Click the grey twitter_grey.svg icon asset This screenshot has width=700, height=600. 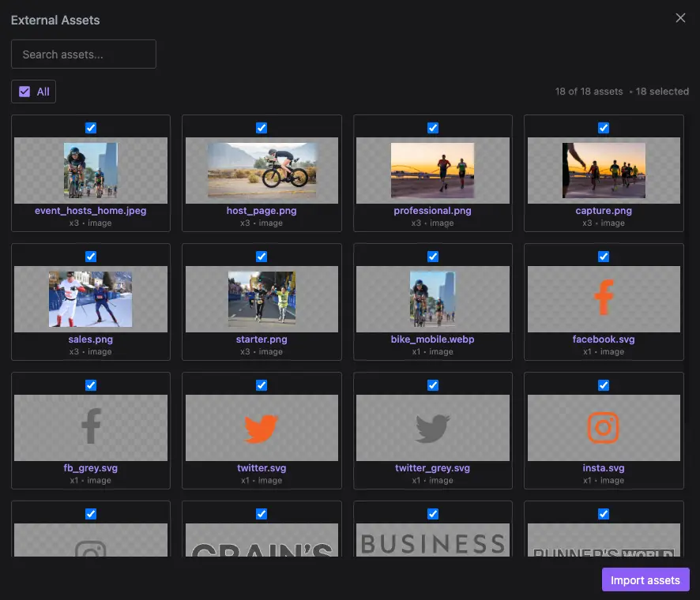click(432, 428)
